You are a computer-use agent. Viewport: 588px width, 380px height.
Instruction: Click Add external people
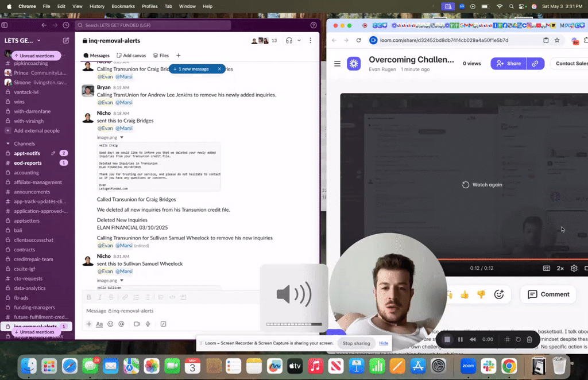coord(37,131)
